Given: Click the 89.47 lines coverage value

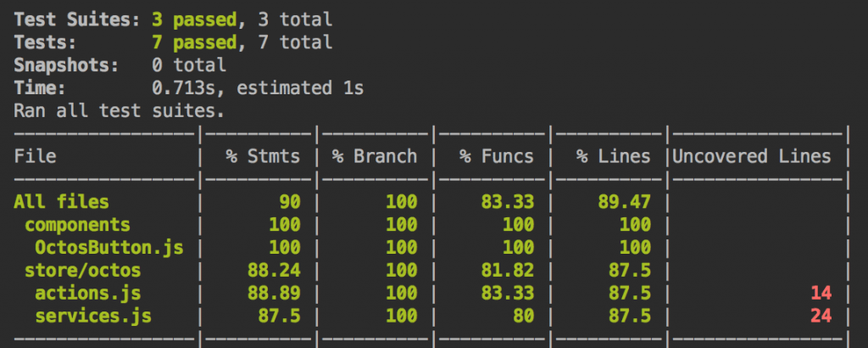Looking at the screenshot, I should [x=622, y=202].
